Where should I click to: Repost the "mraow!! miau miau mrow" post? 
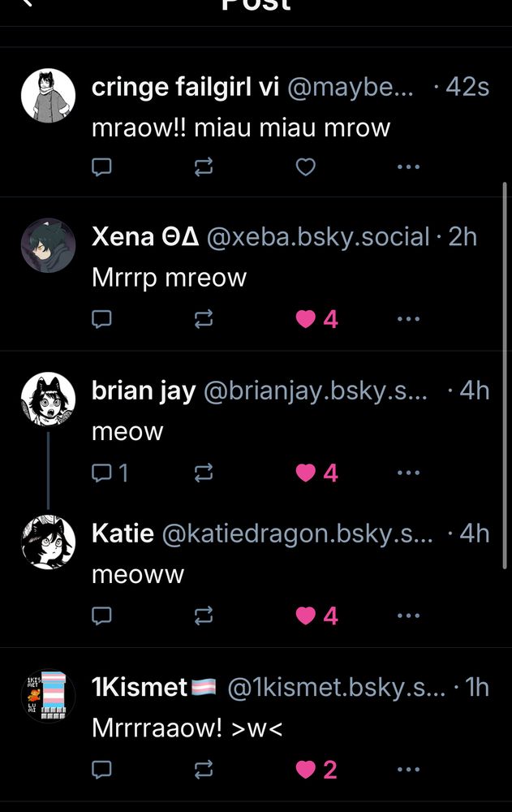pos(204,167)
